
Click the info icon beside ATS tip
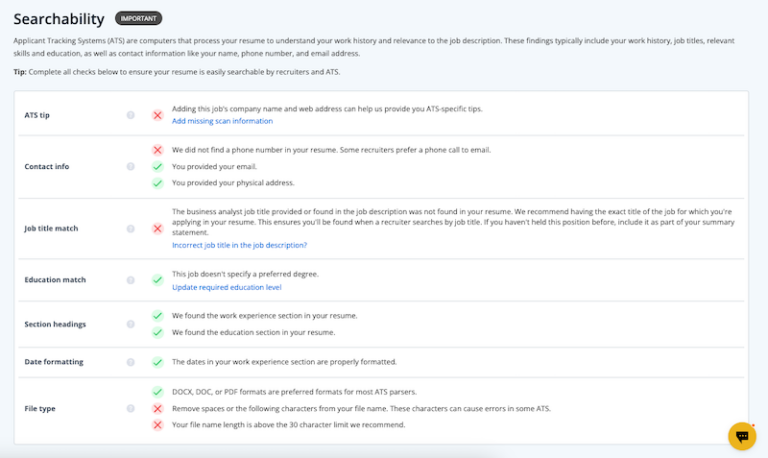[130, 115]
